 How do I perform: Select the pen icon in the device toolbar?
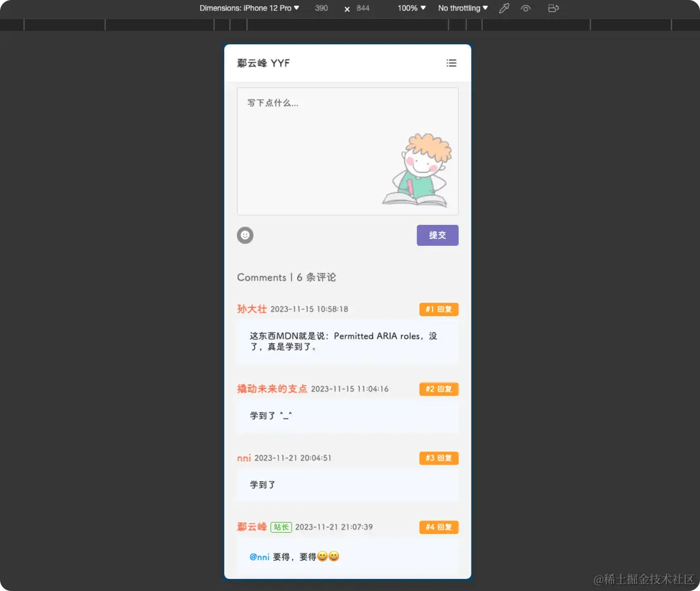(x=504, y=9)
